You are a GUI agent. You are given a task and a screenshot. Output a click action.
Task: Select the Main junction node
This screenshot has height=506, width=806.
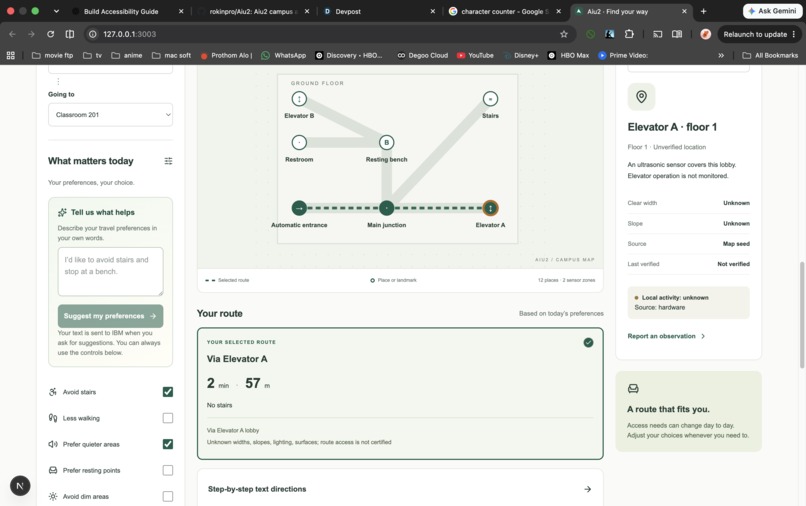[x=387, y=208]
